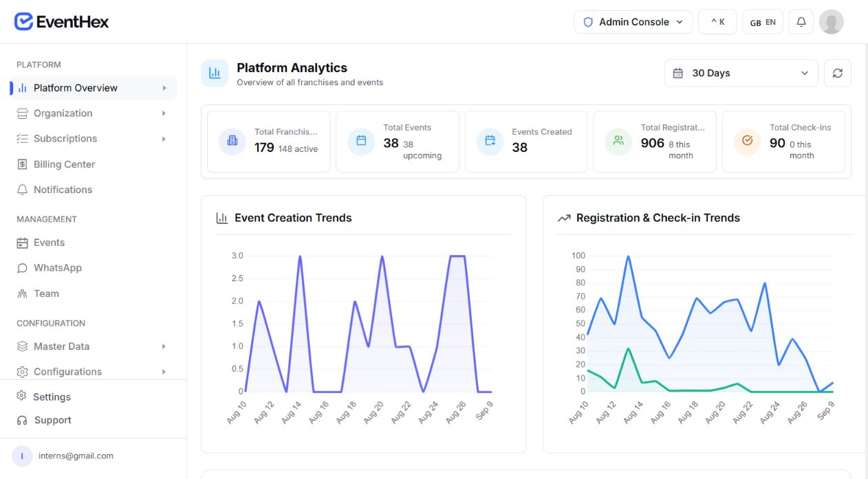Click the Total Check-ins checkmark icon
Screen dimensions: 868x479
[x=748, y=141]
